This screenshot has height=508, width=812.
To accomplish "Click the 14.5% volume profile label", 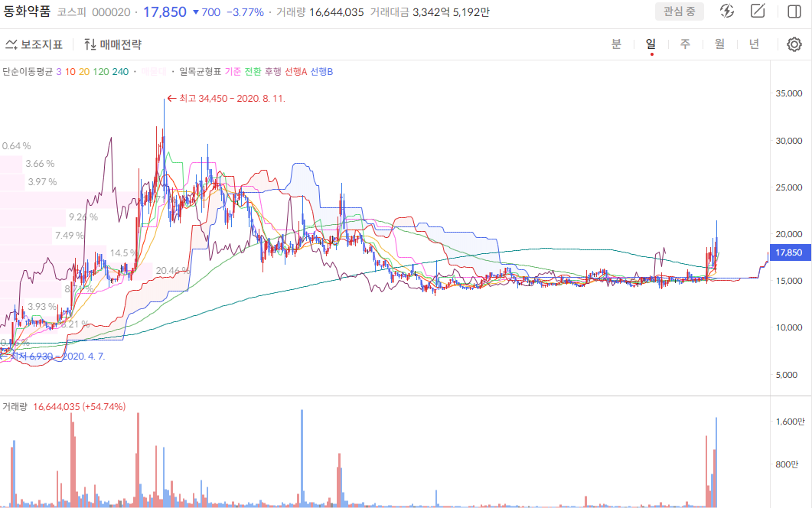I will pos(123,253).
